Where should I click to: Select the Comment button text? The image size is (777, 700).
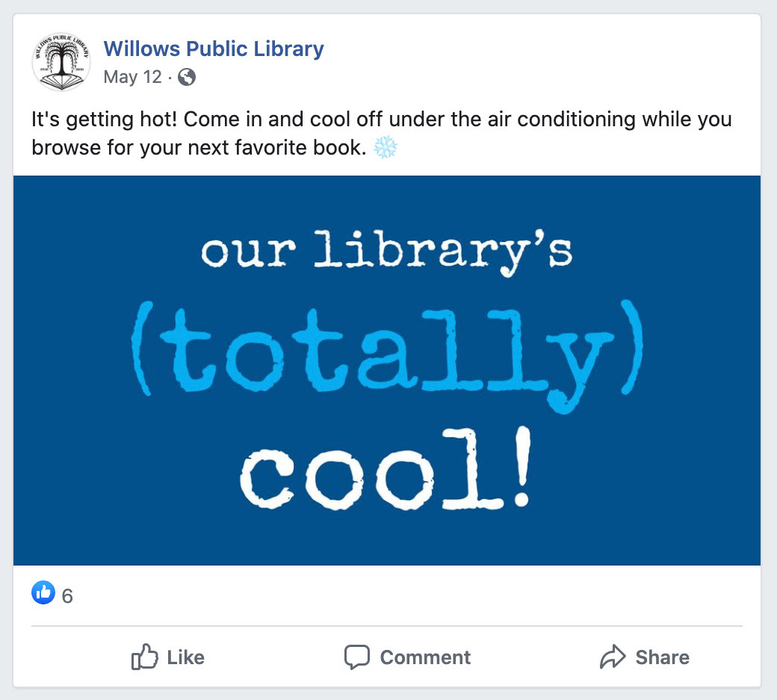point(425,657)
